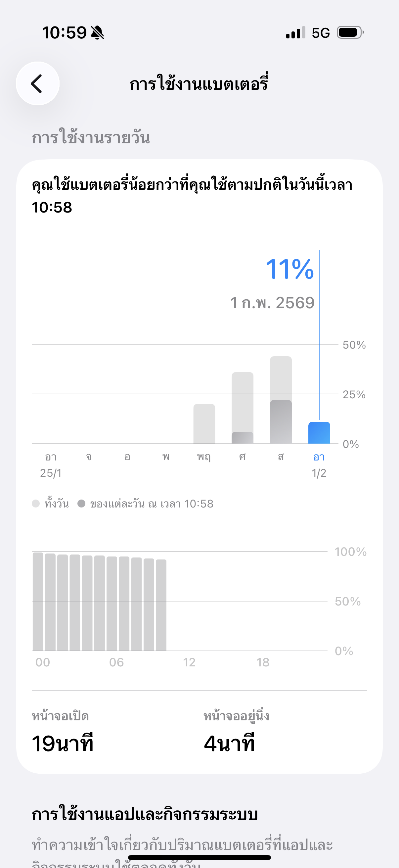Image resolution: width=399 pixels, height=868 pixels.
Task: Tap the home indicator bar
Action: [x=199, y=857]
